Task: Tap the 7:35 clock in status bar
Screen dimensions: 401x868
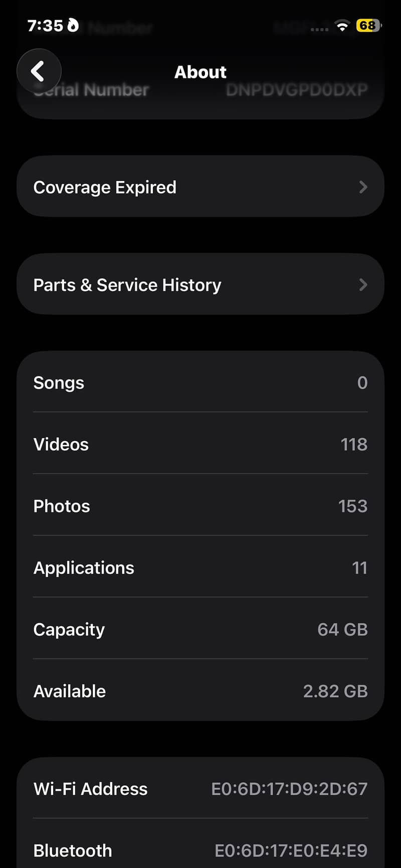Action: coord(45,26)
